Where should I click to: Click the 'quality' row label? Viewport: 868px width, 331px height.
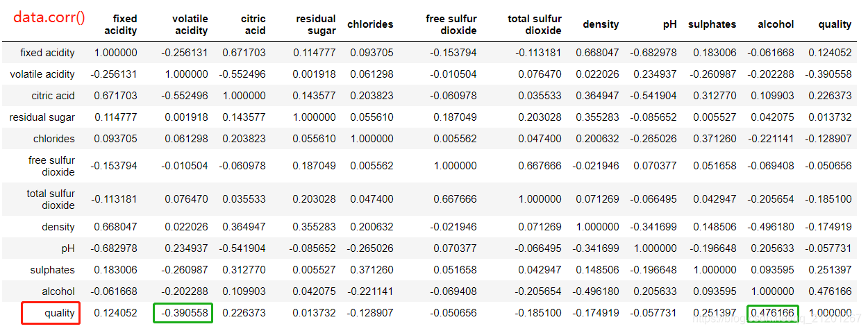pyautogui.click(x=60, y=313)
